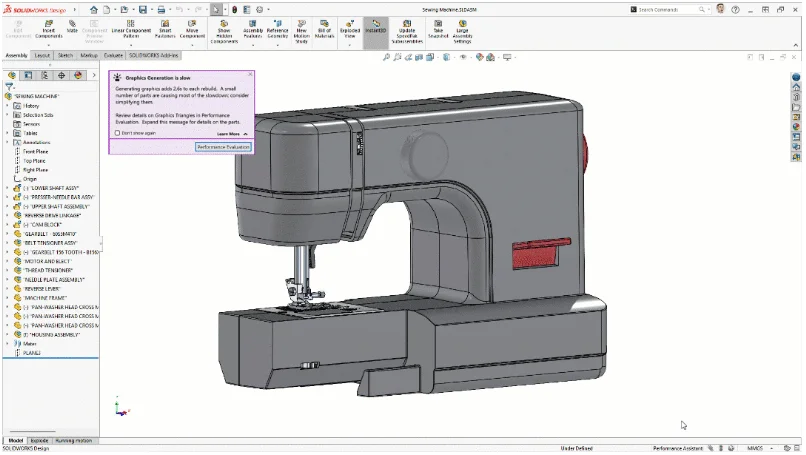Select the Mate tool

point(72,26)
